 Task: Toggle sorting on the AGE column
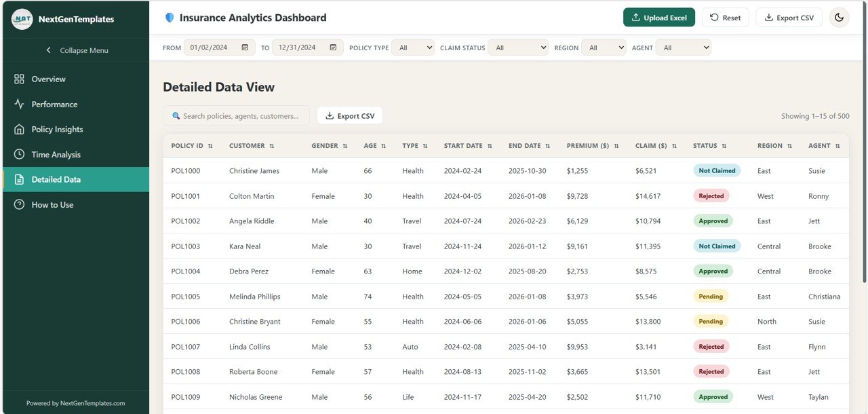(384, 145)
